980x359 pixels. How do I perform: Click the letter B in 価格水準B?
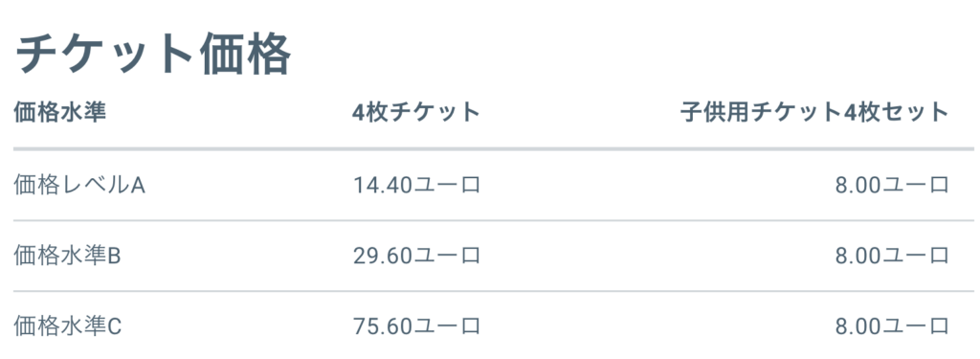coord(114,257)
